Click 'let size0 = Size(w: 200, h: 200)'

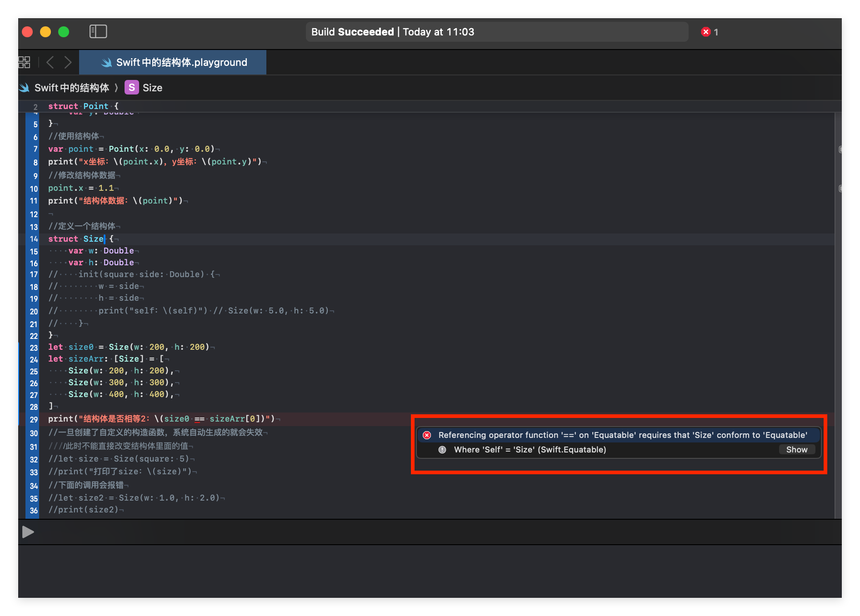click(x=129, y=347)
